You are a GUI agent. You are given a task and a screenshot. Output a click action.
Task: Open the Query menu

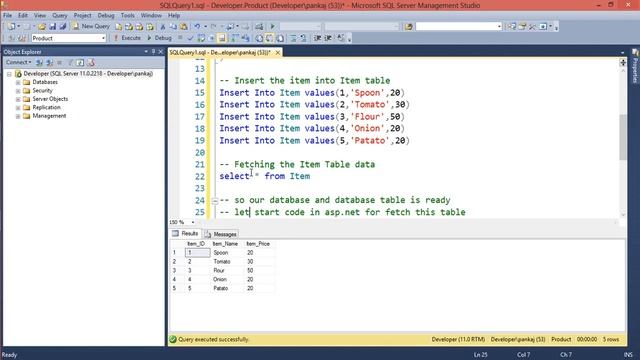(x=60, y=16)
